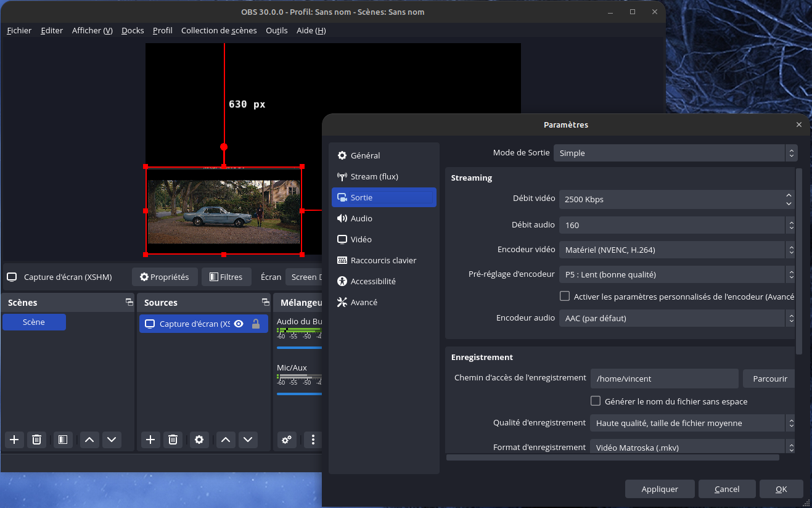The width and height of the screenshot is (812, 508).
Task: Enable custom encoder settings checkbox
Action: [564, 297]
